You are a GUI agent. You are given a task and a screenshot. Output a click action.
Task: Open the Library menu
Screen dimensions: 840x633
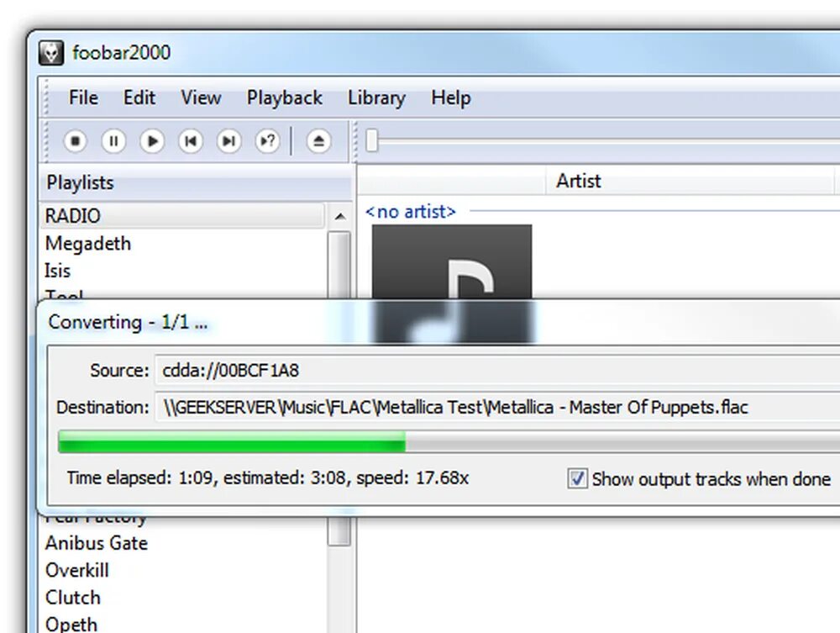(x=376, y=98)
